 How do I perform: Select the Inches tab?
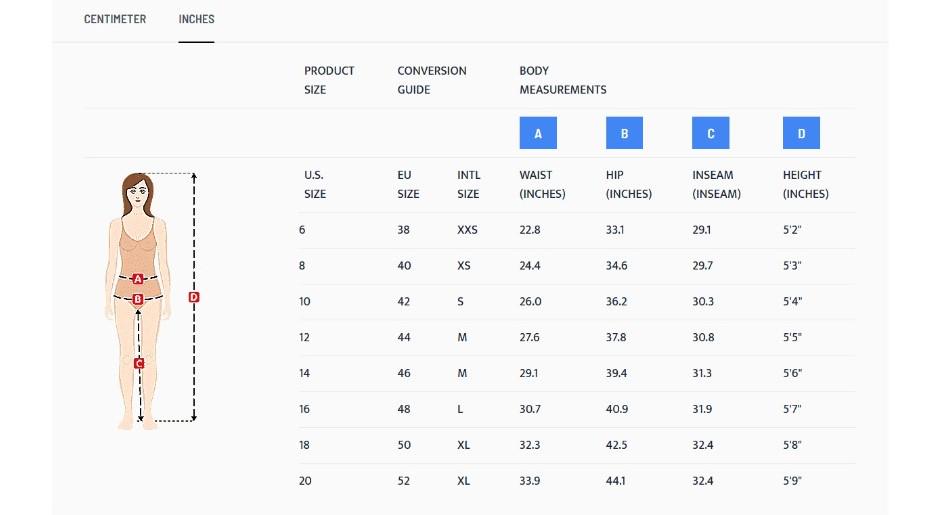coord(196,19)
